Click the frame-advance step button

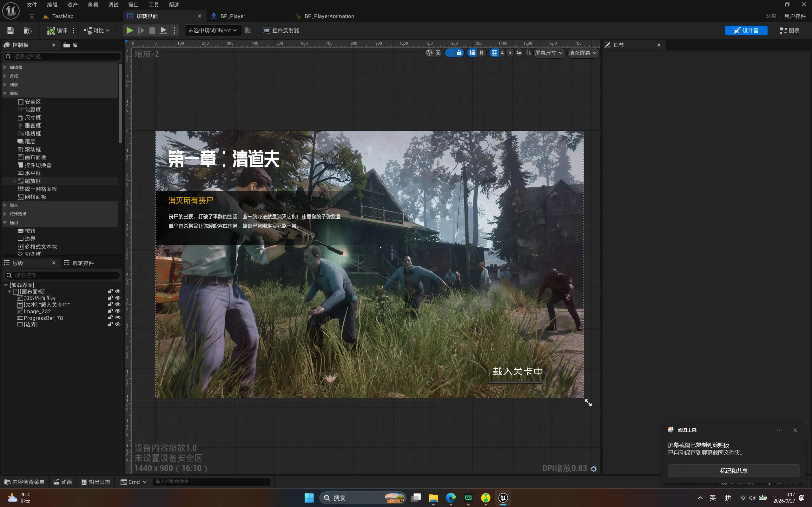(x=141, y=30)
